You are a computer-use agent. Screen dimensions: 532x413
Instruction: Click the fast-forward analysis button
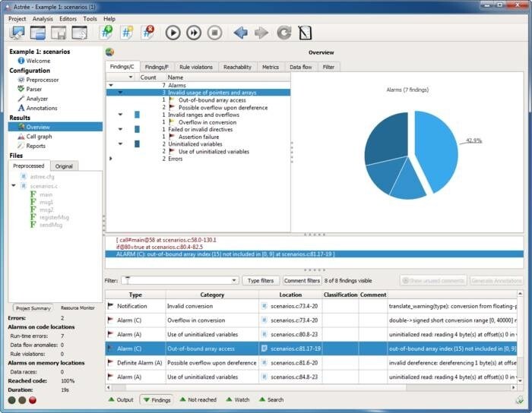194,33
